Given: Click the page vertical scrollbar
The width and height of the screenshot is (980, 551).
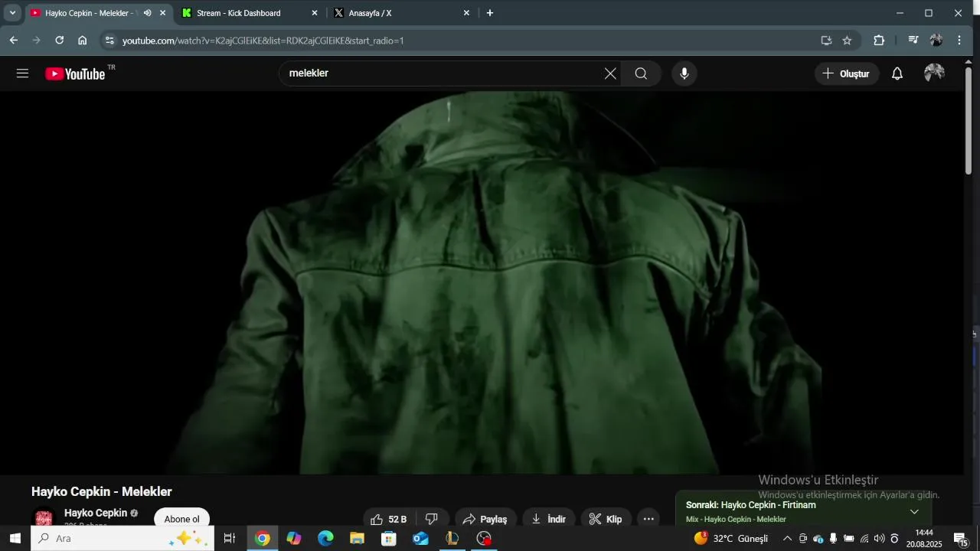Looking at the screenshot, I should [x=969, y=121].
